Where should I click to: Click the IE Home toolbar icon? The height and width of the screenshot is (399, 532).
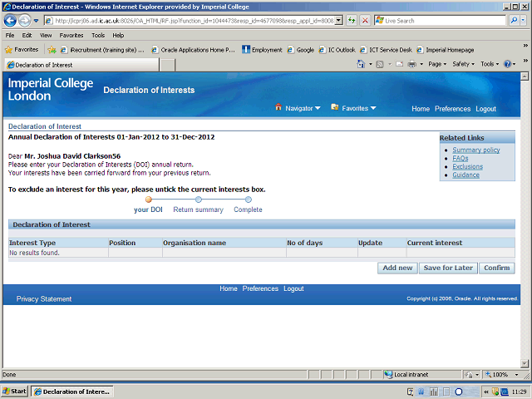[x=362, y=64]
